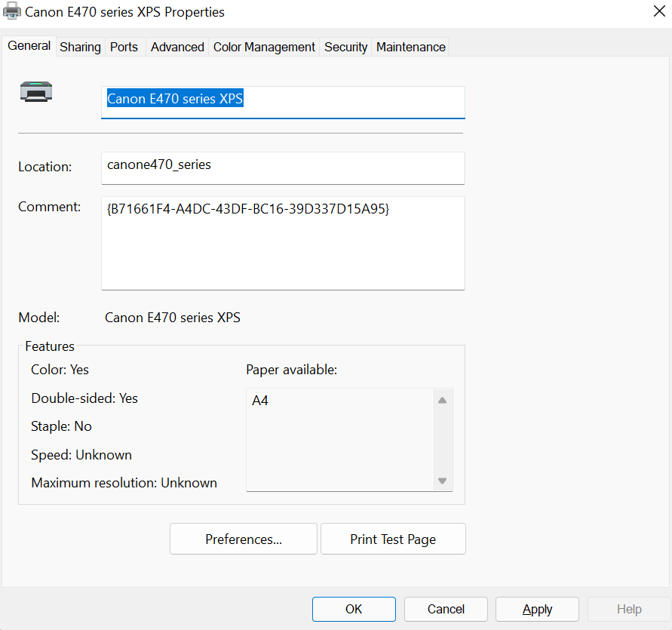Click Maximum resolution: Unknown text
The height and width of the screenshot is (630, 672).
coord(124,483)
